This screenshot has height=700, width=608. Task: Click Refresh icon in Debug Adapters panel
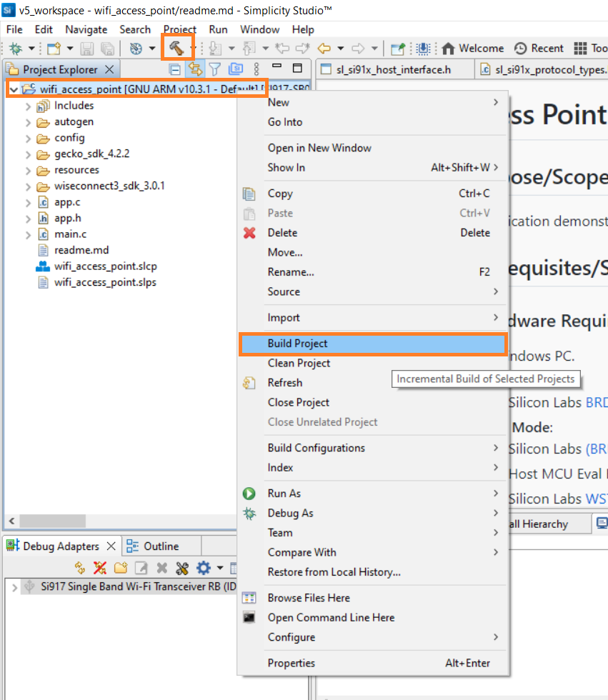point(80,568)
